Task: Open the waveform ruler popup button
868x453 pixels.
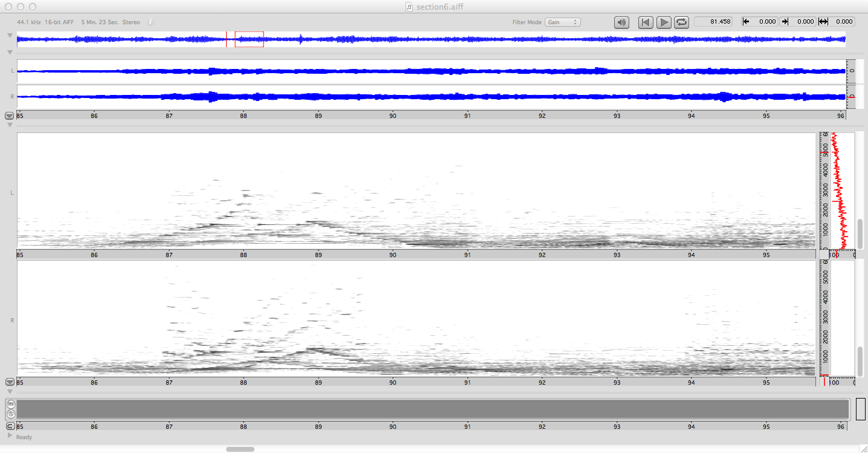Action: pyautogui.click(x=10, y=116)
